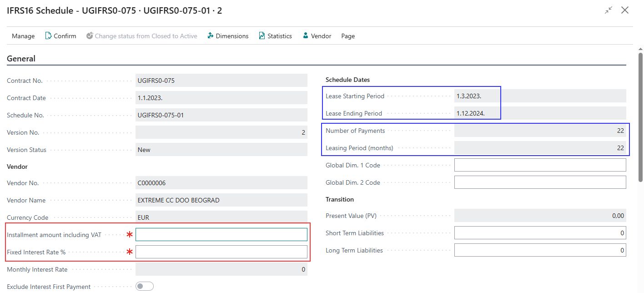Click the Vendor group heading in form

coord(17,167)
